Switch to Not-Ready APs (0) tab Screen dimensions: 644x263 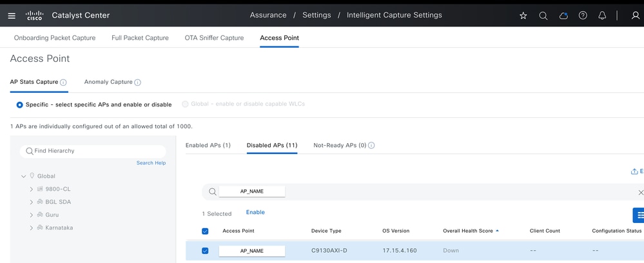(x=340, y=146)
